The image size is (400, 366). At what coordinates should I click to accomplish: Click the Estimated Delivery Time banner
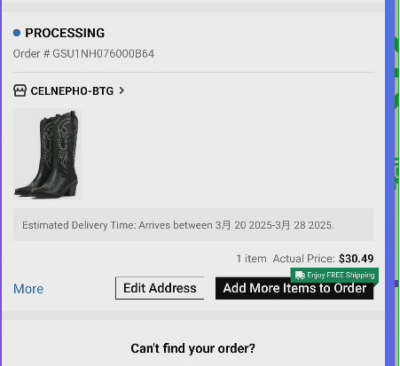[193, 225]
